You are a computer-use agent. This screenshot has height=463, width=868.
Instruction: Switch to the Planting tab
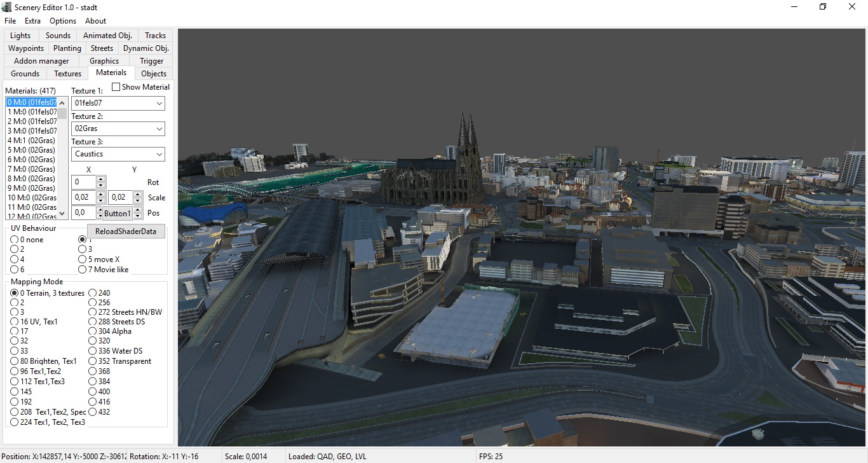67,48
